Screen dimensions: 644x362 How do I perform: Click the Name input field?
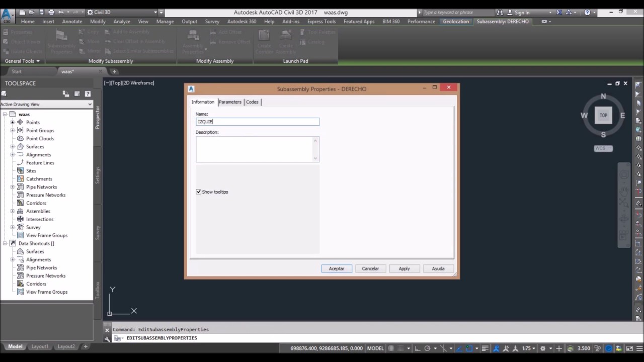[258, 122]
